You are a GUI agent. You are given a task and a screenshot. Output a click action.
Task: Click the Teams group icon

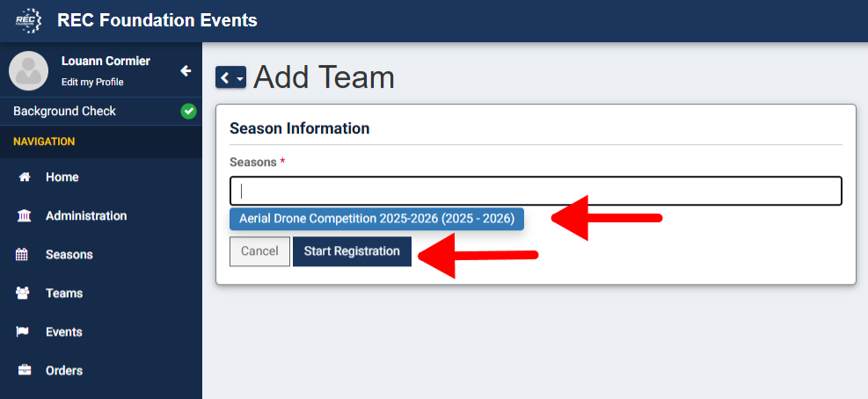[x=25, y=294]
